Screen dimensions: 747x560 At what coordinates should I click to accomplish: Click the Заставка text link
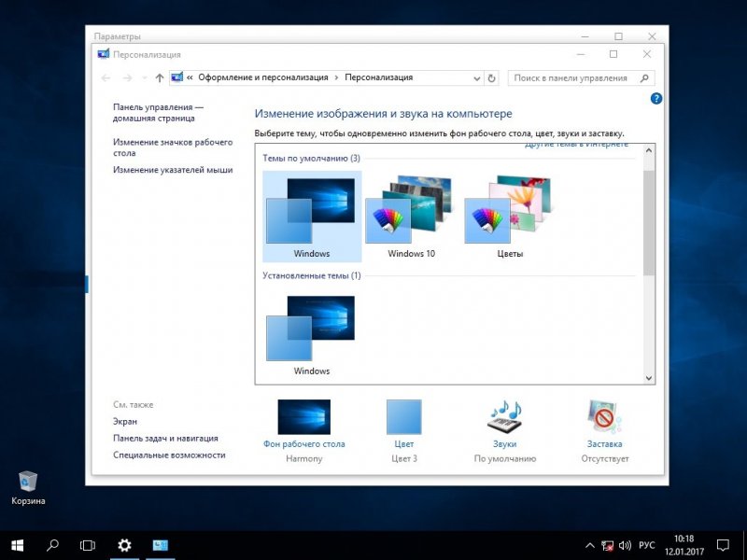click(604, 444)
